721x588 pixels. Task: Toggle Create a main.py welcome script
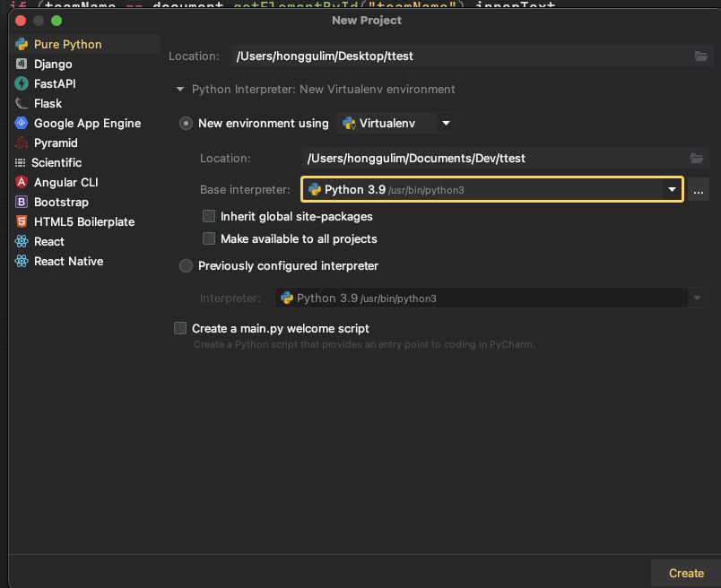tap(180, 328)
